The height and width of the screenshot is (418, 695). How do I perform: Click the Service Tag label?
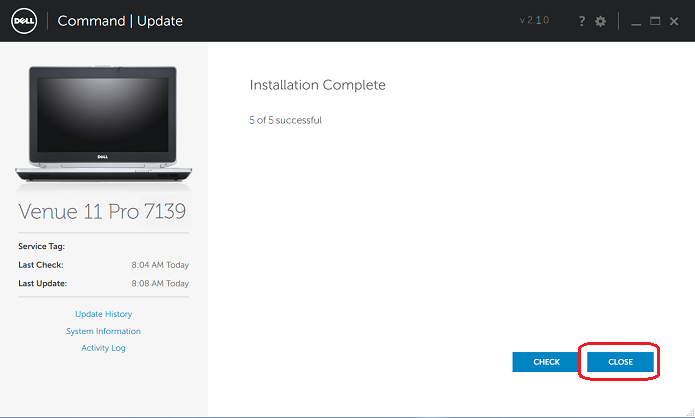[x=41, y=246]
